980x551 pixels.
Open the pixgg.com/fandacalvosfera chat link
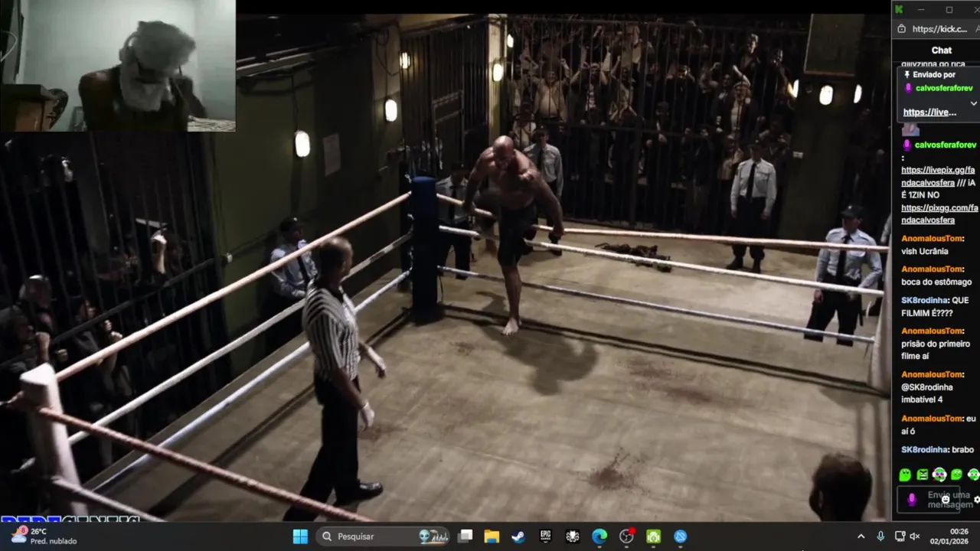pyautogui.click(x=939, y=214)
